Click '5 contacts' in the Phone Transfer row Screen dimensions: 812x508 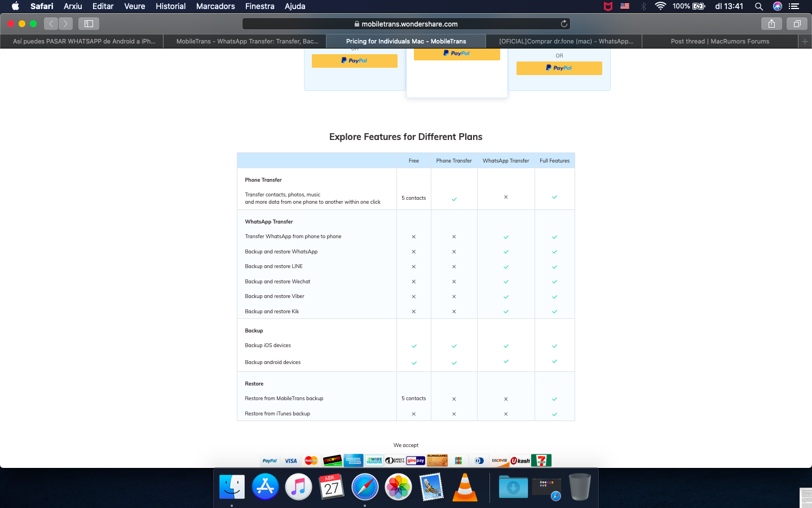pos(414,198)
